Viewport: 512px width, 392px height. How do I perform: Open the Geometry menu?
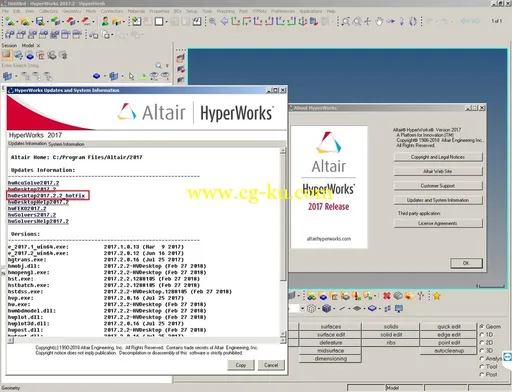[72, 11]
